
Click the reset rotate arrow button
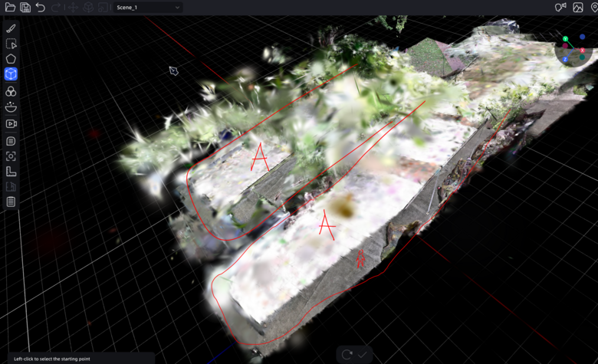[347, 354]
